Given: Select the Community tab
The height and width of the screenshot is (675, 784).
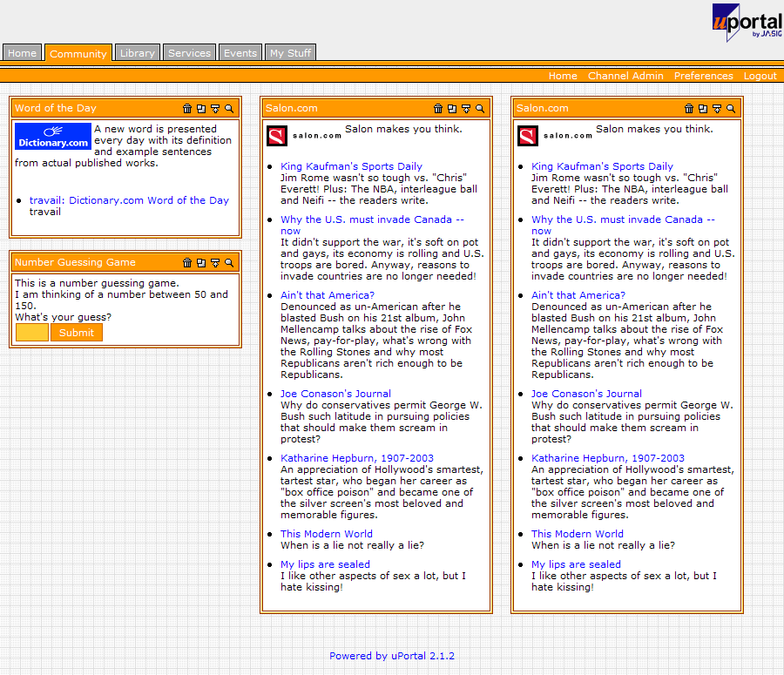Looking at the screenshot, I should (78, 53).
